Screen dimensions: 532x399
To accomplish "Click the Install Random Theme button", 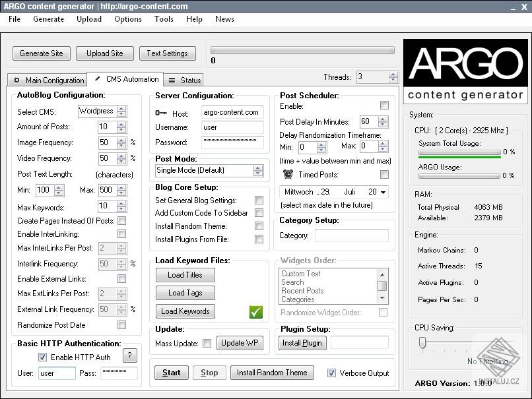I will click(272, 373).
